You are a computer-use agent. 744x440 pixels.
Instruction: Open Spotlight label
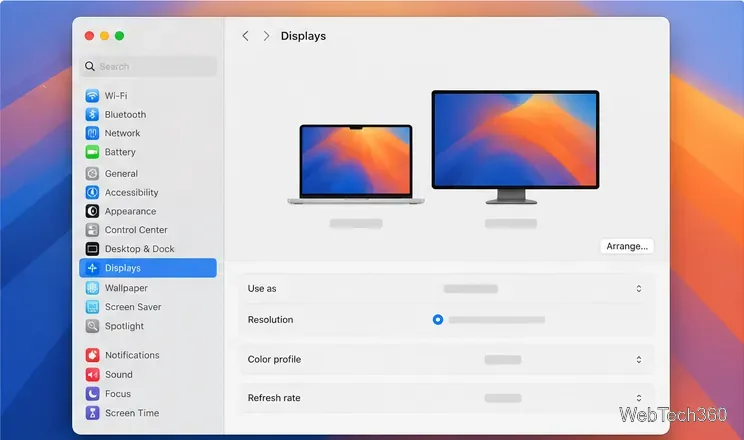124,326
